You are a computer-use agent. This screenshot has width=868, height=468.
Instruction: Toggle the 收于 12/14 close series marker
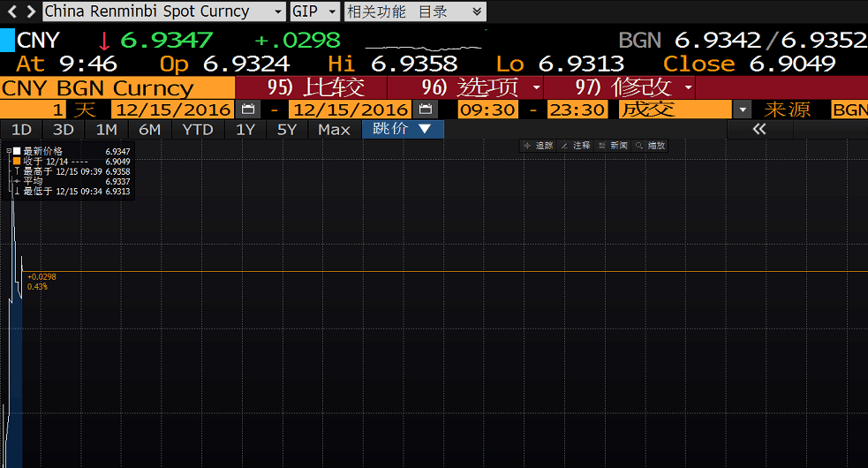pos(16,162)
